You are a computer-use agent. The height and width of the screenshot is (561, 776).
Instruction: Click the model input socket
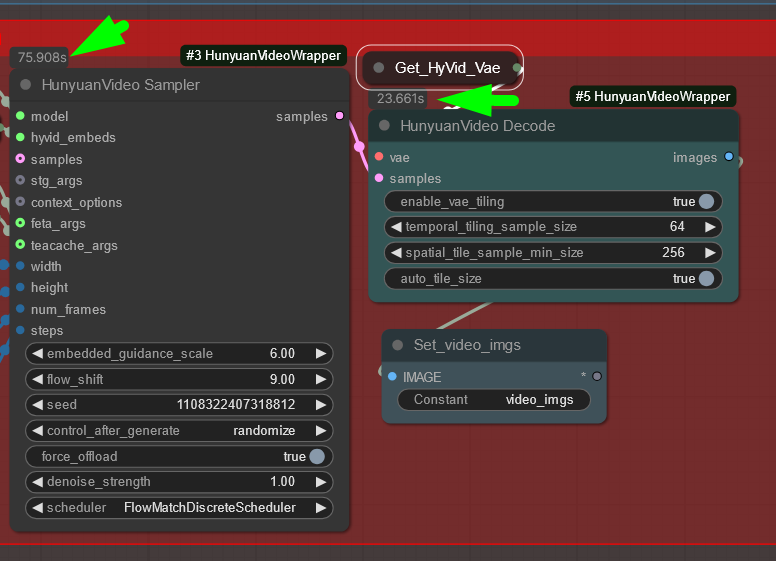[x=20, y=116]
